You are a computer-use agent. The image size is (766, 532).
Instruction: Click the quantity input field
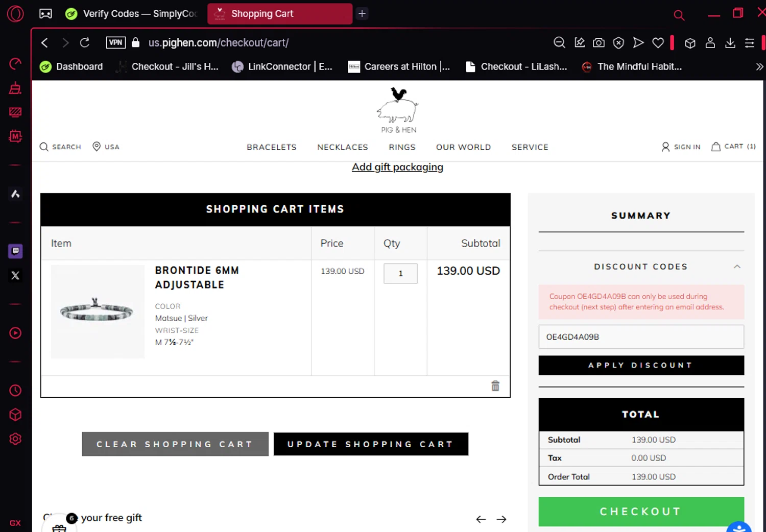pos(400,273)
